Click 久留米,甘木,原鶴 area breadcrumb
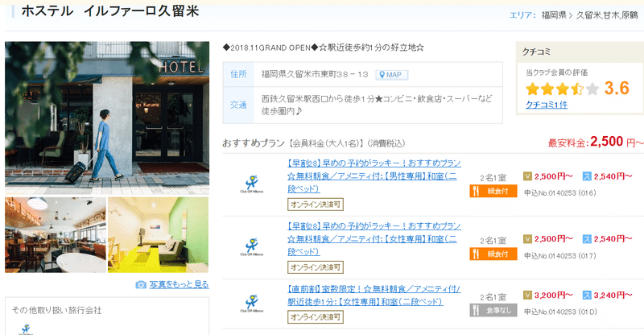Viewport: 644px width, 335px height. tap(607, 15)
